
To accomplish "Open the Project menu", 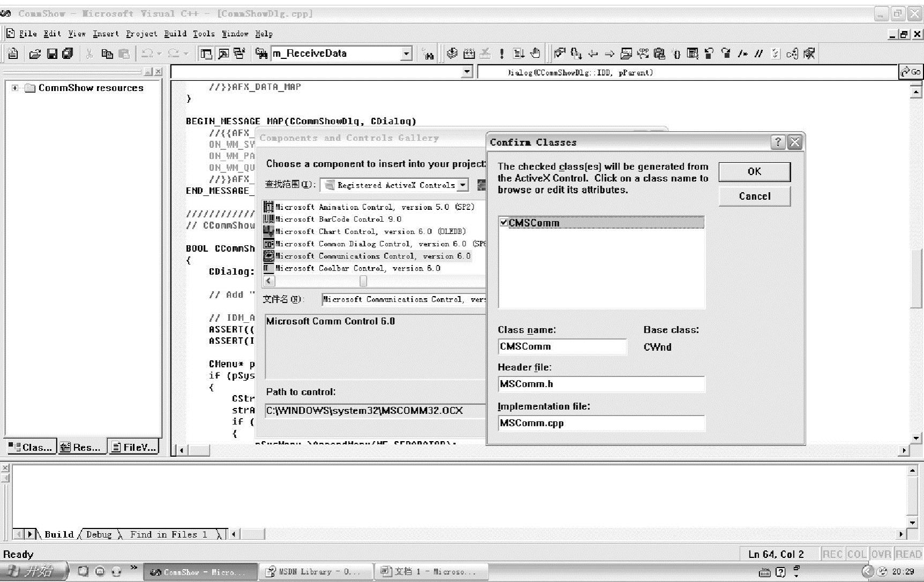I will [141, 34].
